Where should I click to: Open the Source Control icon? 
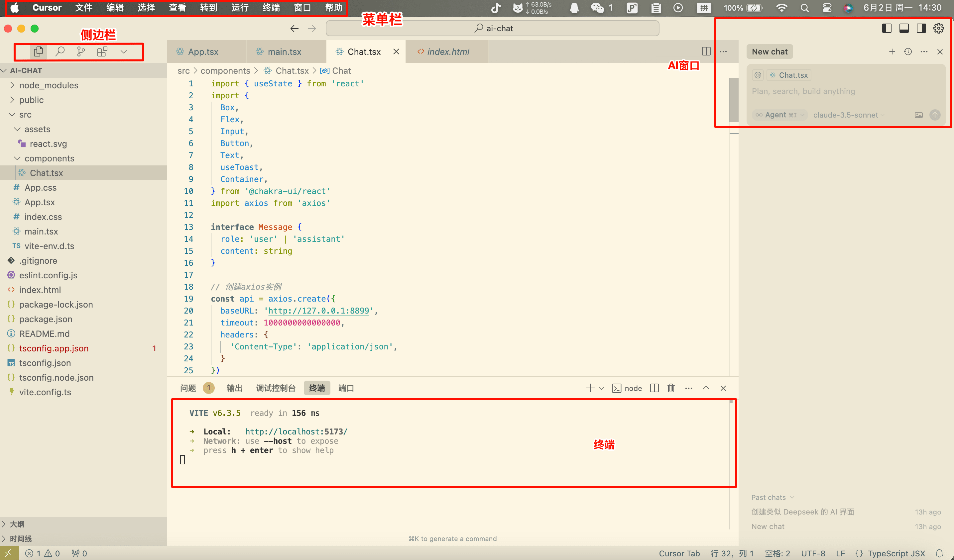81,51
